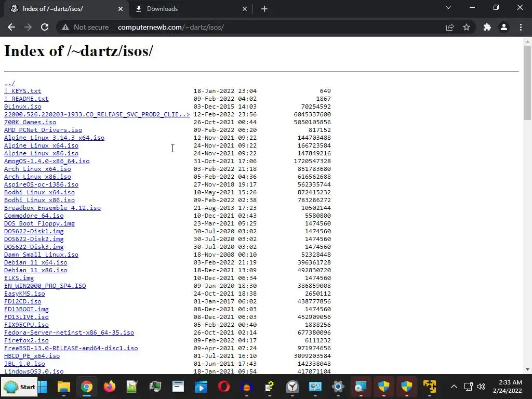Open Breadbox_Ensemble_4.12.iso link
The width and height of the screenshot is (532, 399).
coord(52,208)
